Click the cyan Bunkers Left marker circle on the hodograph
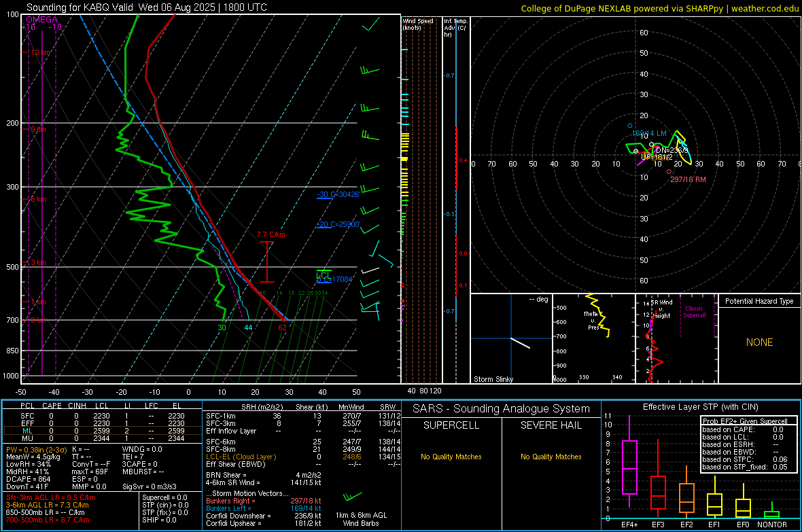The height and width of the screenshot is (532, 802). point(629,125)
